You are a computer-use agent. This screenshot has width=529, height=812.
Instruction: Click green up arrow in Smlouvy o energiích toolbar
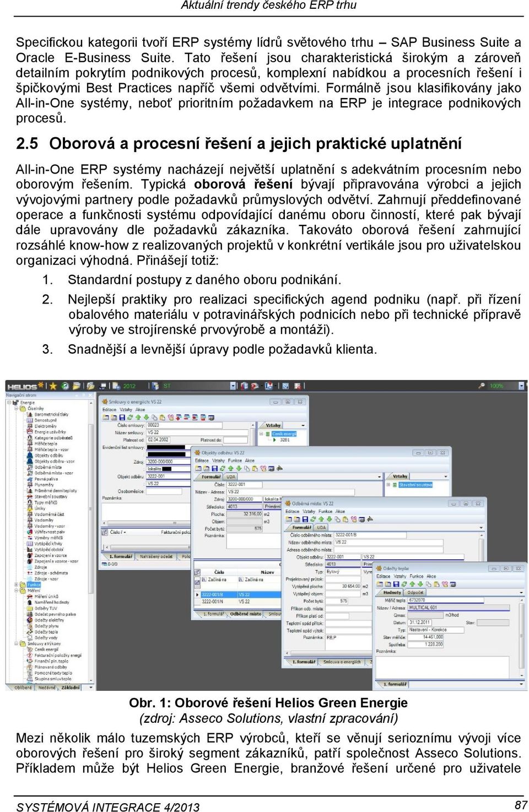(138, 418)
